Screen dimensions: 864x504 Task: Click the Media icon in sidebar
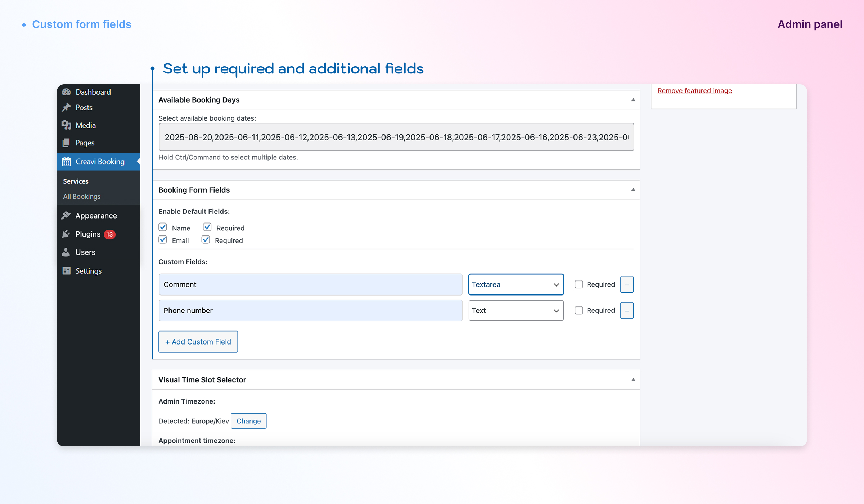pos(66,125)
